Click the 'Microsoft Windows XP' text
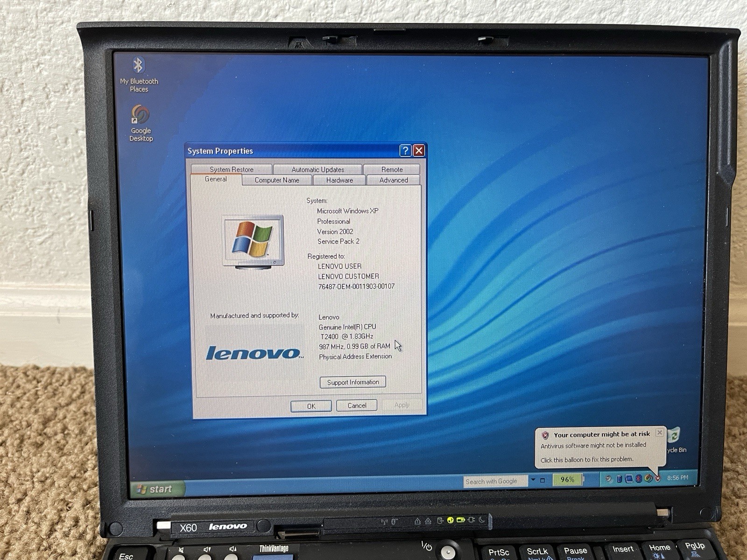 (x=348, y=211)
